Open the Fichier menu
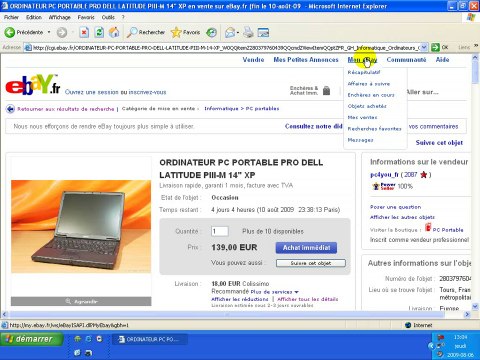This screenshot has width=480, height=360. click(x=11, y=17)
